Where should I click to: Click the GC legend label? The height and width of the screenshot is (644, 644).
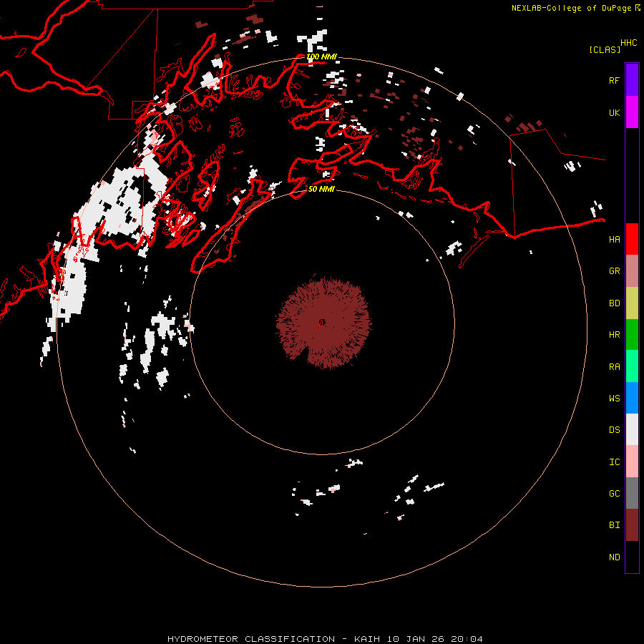[614, 493]
